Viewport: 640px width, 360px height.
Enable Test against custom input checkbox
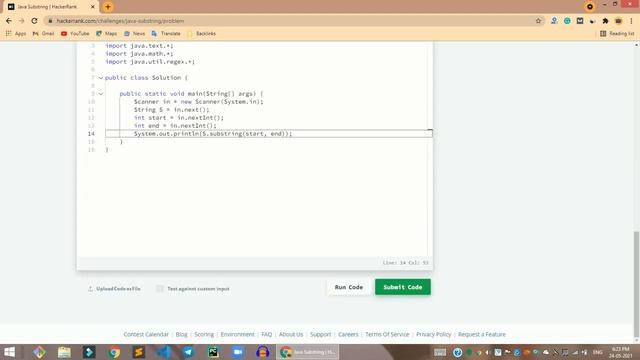coord(160,289)
